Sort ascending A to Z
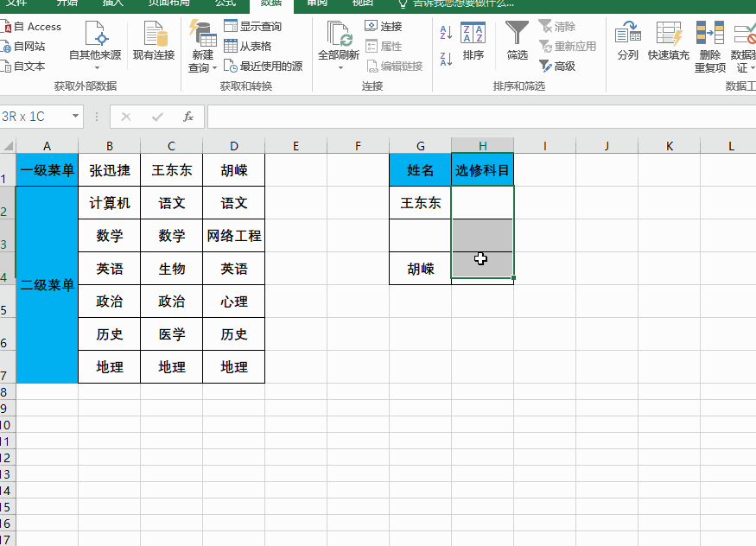756x546 pixels. click(x=446, y=33)
